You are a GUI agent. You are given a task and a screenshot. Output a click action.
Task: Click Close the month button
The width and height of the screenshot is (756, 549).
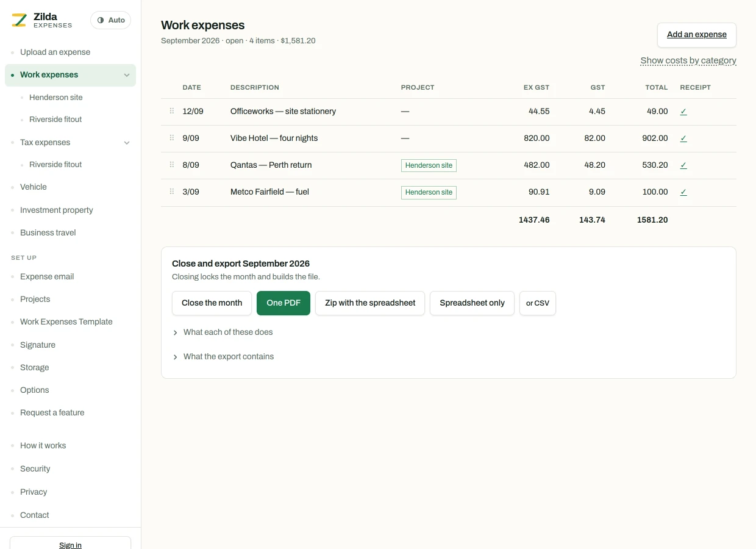pos(212,303)
